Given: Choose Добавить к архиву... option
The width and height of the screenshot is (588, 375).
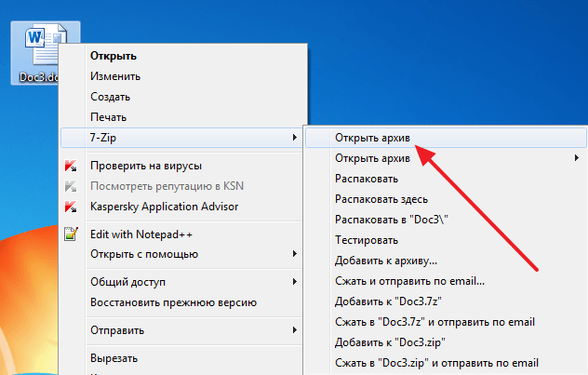Looking at the screenshot, I should click(385, 261).
